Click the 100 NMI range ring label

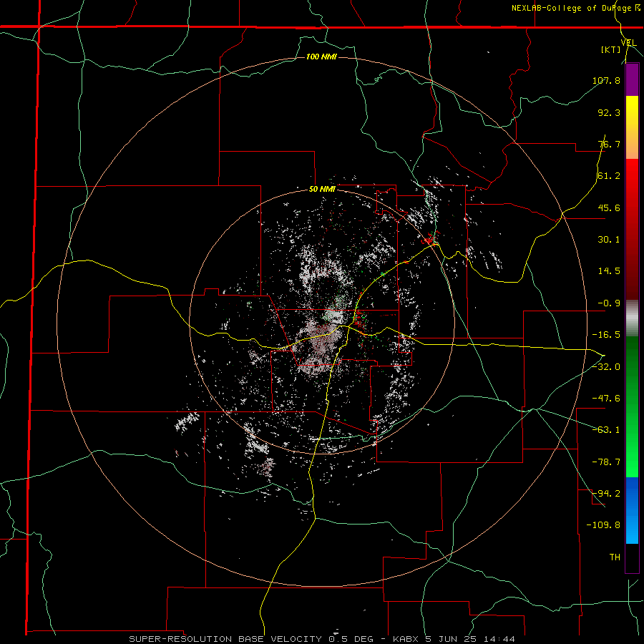pyautogui.click(x=321, y=57)
